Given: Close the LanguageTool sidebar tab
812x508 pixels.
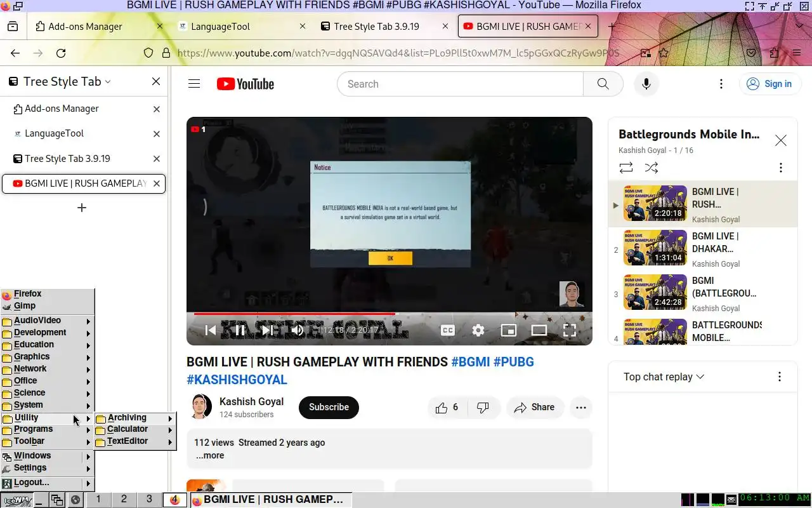Looking at the screenshot, I should tap(157, 134).
